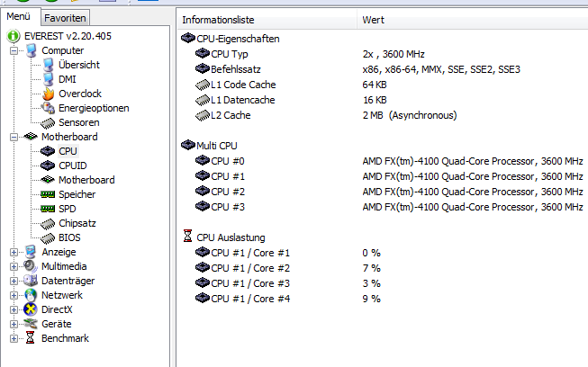
Task: Select the L2 Cache row
Action: pos(383,115)
